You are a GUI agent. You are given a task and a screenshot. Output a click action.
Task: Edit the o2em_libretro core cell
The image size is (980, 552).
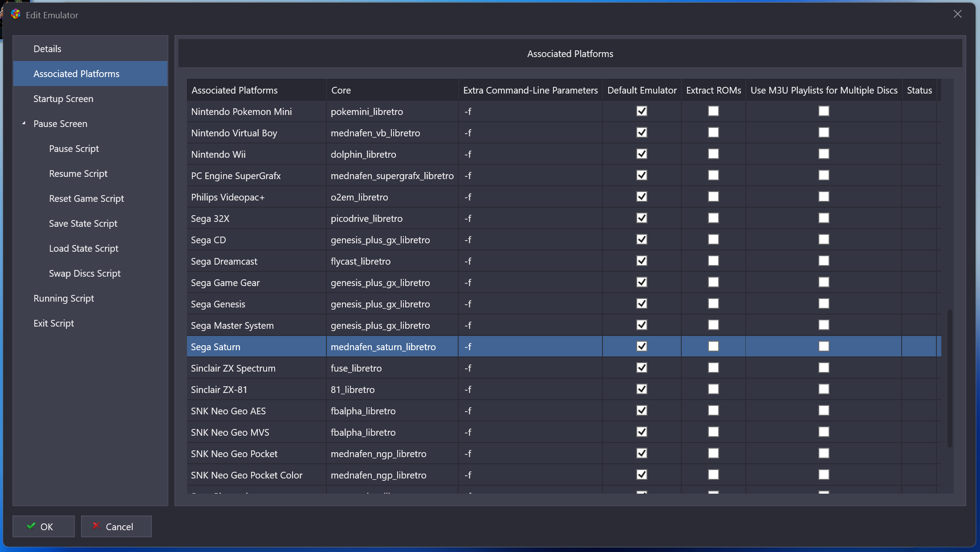(x=392, y=197)
